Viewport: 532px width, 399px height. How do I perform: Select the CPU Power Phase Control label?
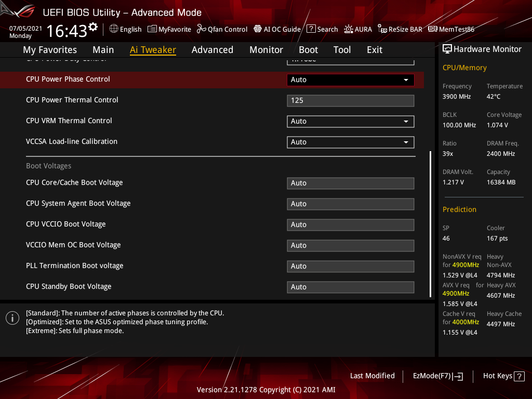click(x=68, y=79)
